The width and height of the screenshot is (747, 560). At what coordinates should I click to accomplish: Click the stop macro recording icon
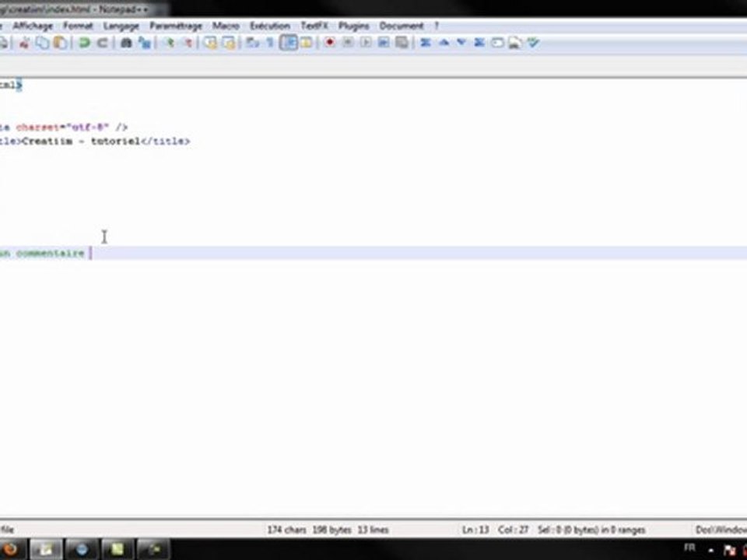tap(348, 44)
